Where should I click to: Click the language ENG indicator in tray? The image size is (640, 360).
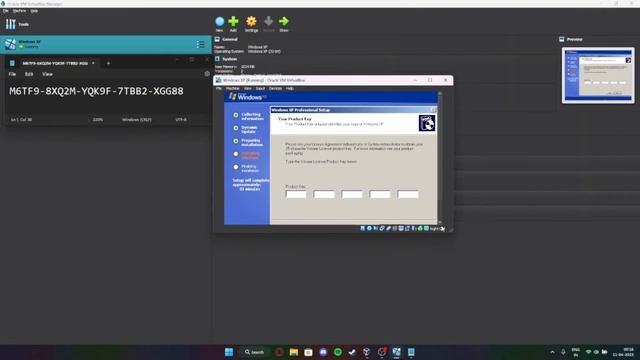click(576, 352)
